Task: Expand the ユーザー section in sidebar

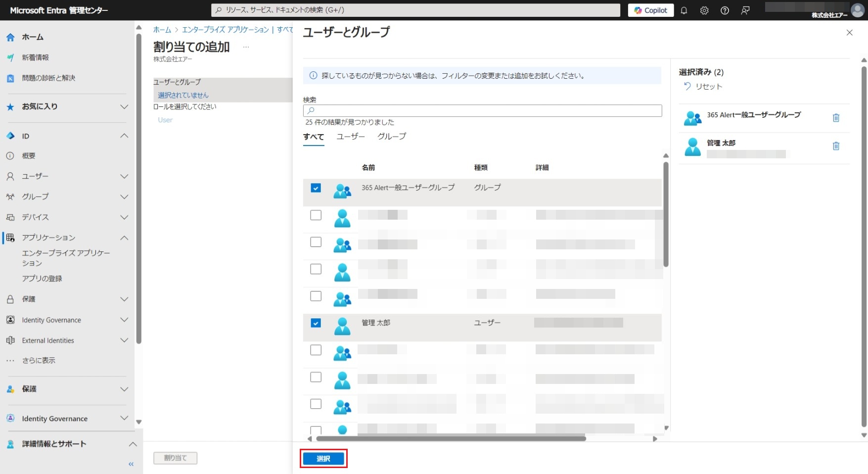Action: point(124,176)
